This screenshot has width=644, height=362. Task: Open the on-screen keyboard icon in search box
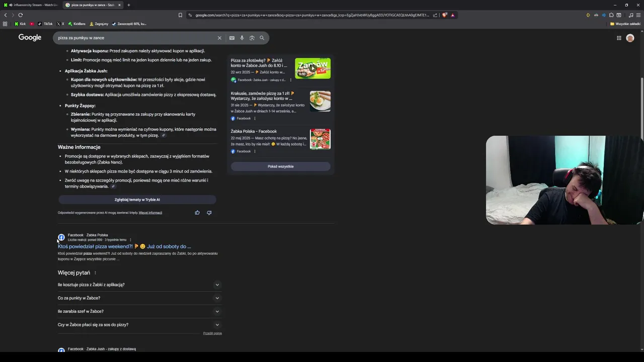(231, 38)
